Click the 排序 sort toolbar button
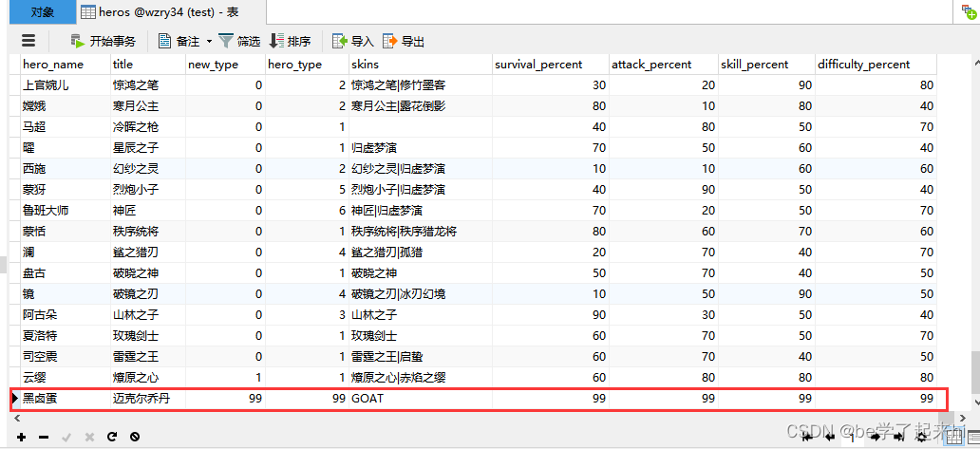The image size is (980, 449). click(x=290, y=41)
